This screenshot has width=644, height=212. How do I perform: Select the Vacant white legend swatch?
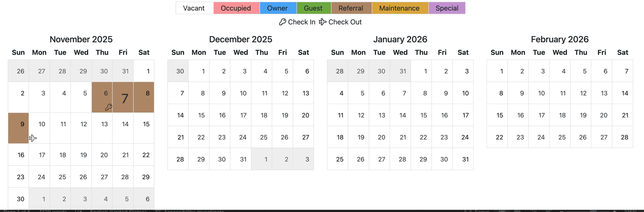(194, 8)
